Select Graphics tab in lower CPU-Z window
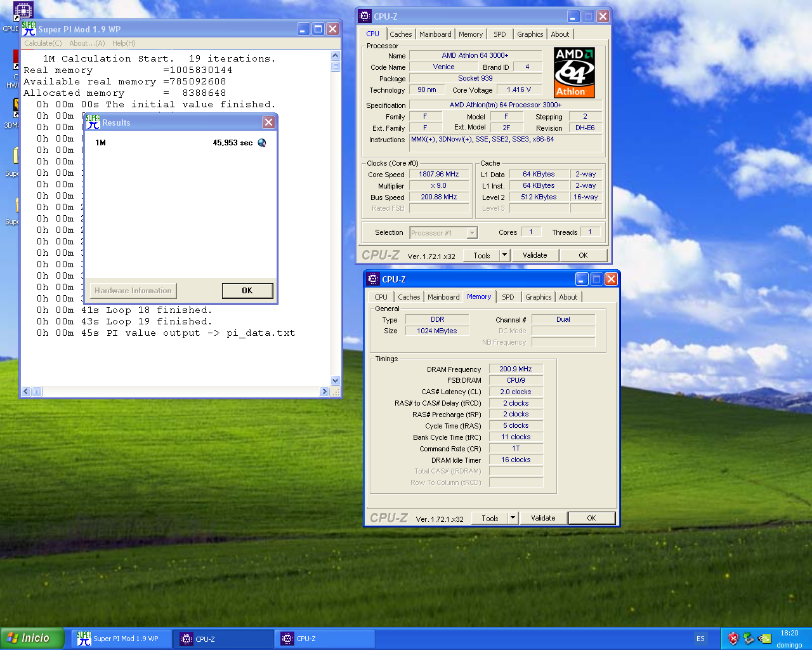812x650 pixels. click(x=538, y=297)
